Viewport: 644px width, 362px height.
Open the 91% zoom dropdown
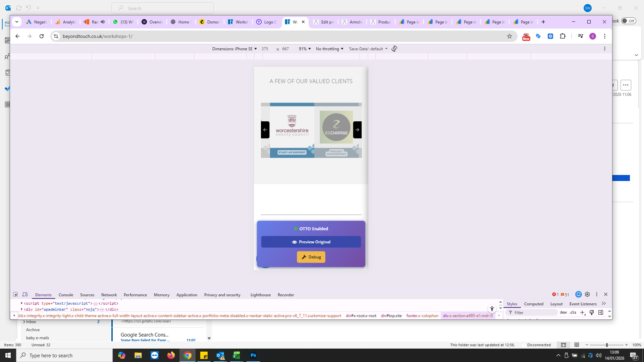pos(305,49)
